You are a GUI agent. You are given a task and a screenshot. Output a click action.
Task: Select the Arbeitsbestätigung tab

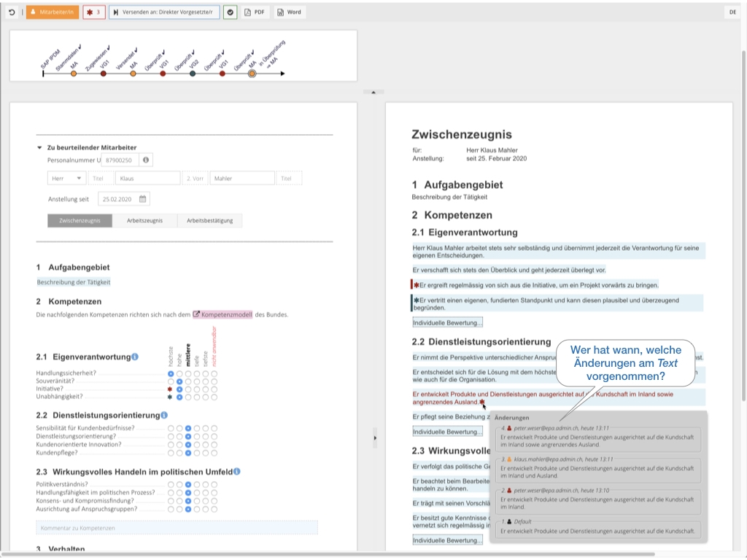pyautogui.click(x=209, y=220)
